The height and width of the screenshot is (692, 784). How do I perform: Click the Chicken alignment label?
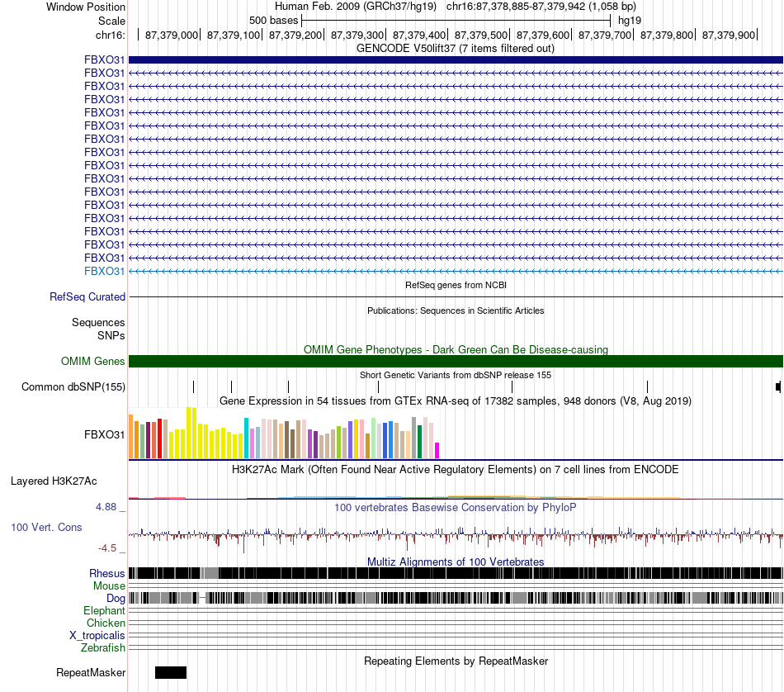(106, 623)
